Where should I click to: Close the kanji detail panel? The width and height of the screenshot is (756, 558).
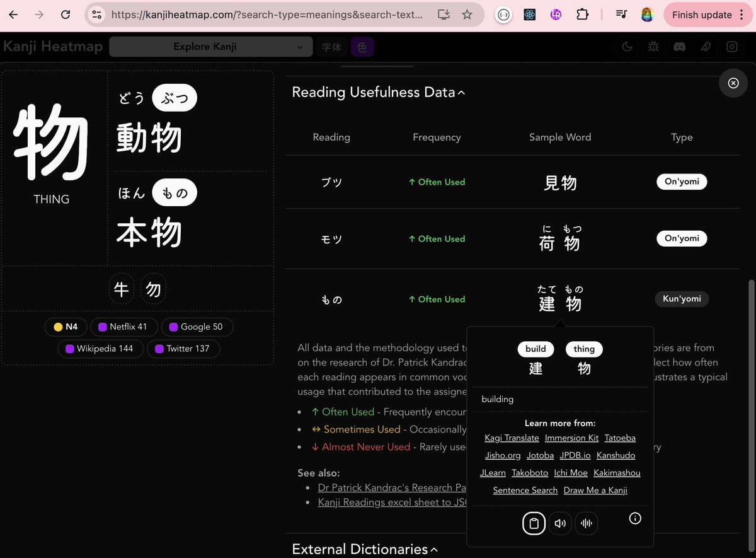point(733,83)
